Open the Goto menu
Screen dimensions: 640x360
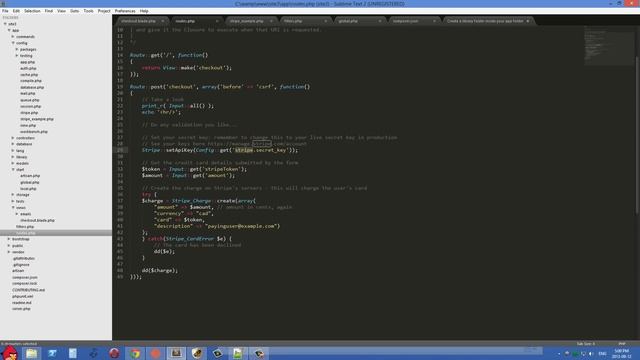pos(74,11)
